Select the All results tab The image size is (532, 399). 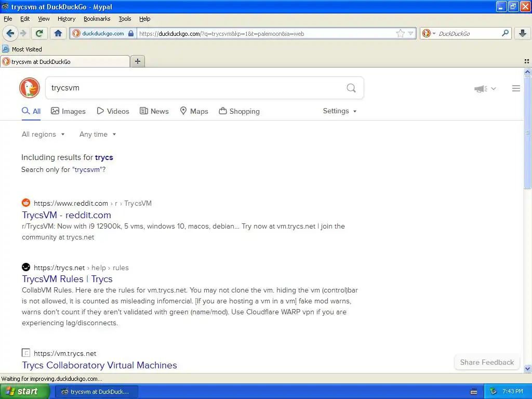[31, 111]
